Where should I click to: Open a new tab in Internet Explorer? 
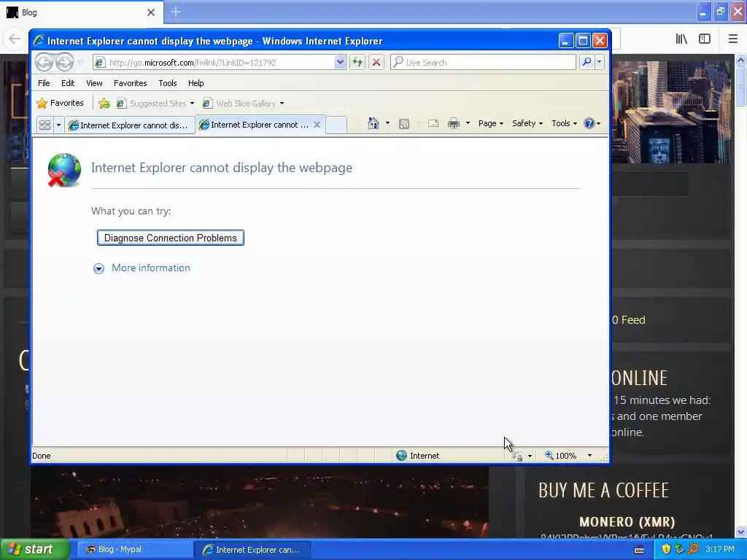(336, 125)
